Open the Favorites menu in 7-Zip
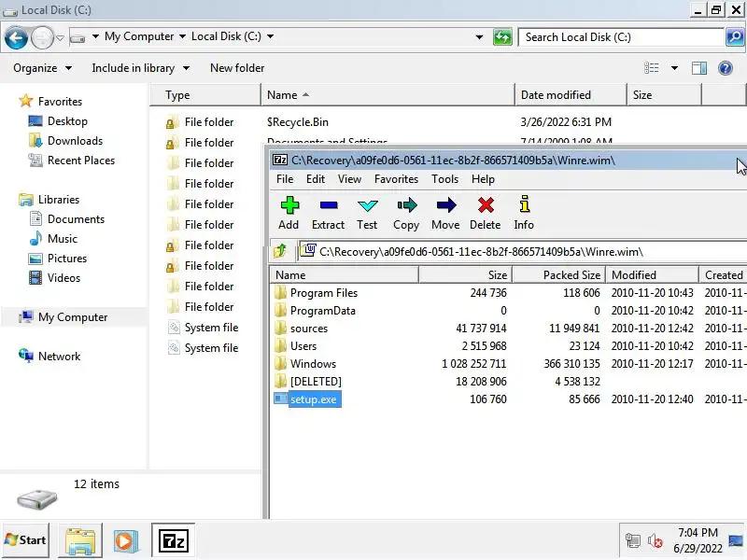This screenshot has width=747, height=560. click(396, 179)
